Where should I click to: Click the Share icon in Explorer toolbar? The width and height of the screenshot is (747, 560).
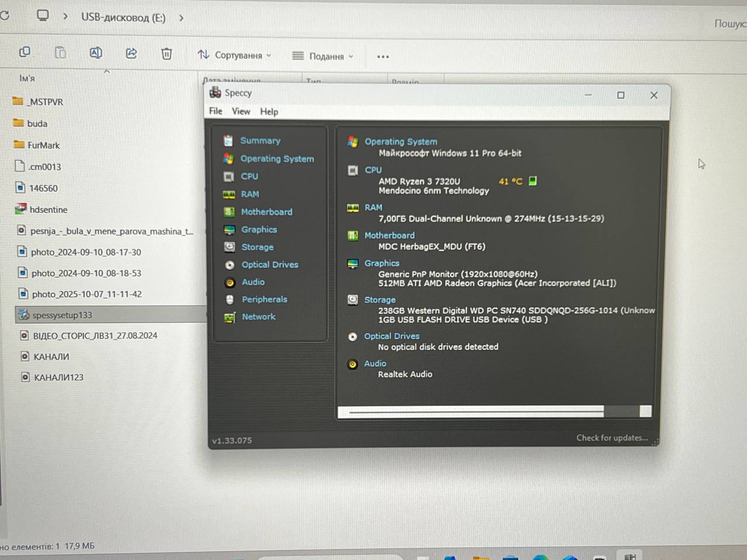point(131,53)
